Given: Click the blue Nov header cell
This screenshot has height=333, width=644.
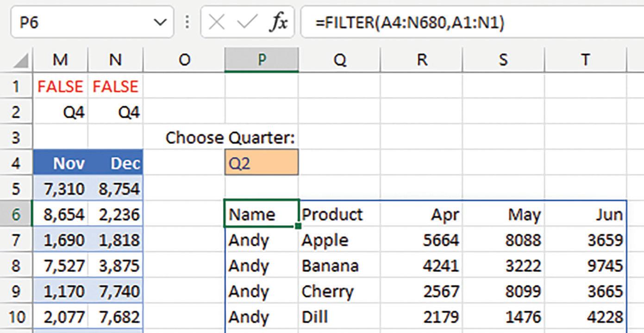Looking at the screenshot, I should coord(61,163).
